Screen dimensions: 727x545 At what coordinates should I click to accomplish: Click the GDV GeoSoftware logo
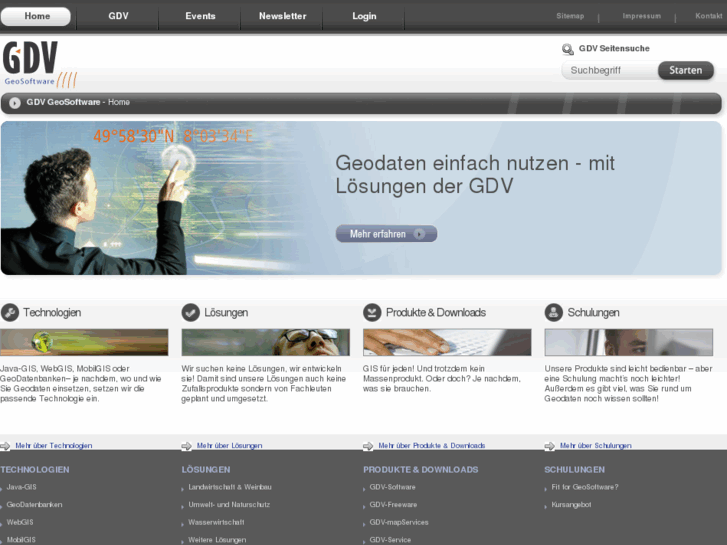[39, 64]
